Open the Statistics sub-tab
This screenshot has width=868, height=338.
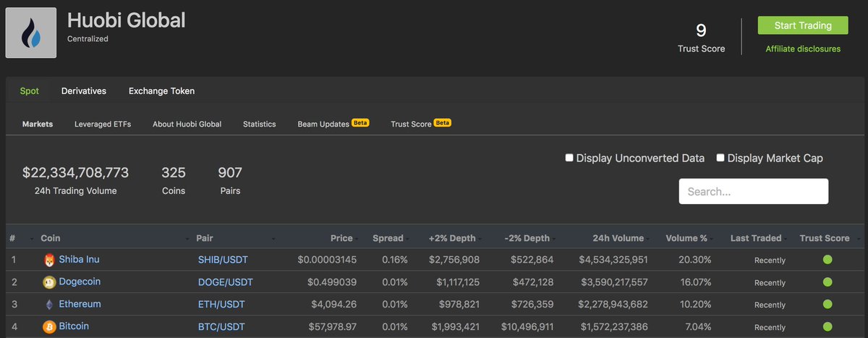260,124
